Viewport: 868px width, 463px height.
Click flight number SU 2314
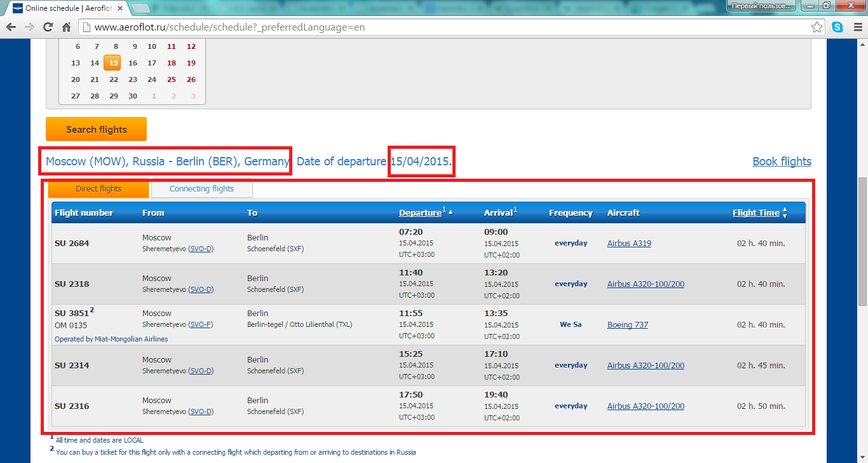pos(72,365)
